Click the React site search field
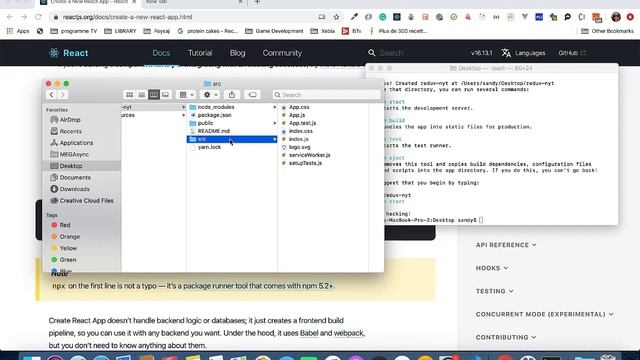 pos(391,53)
